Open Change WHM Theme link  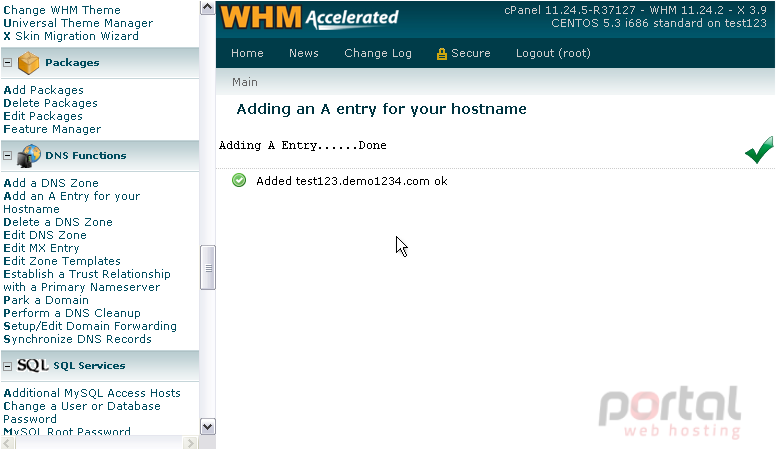[x=62, y=10]
